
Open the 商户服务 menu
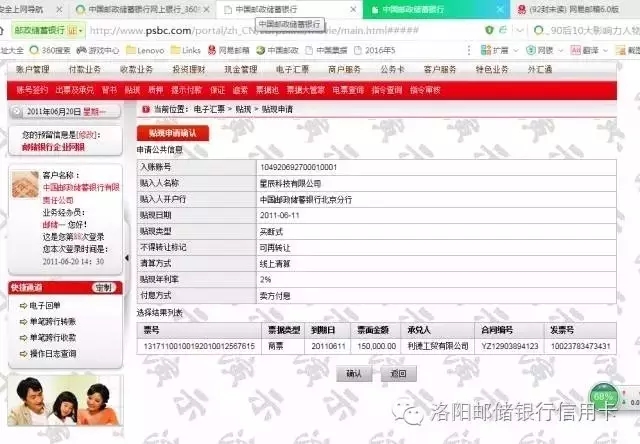[344, 69]
